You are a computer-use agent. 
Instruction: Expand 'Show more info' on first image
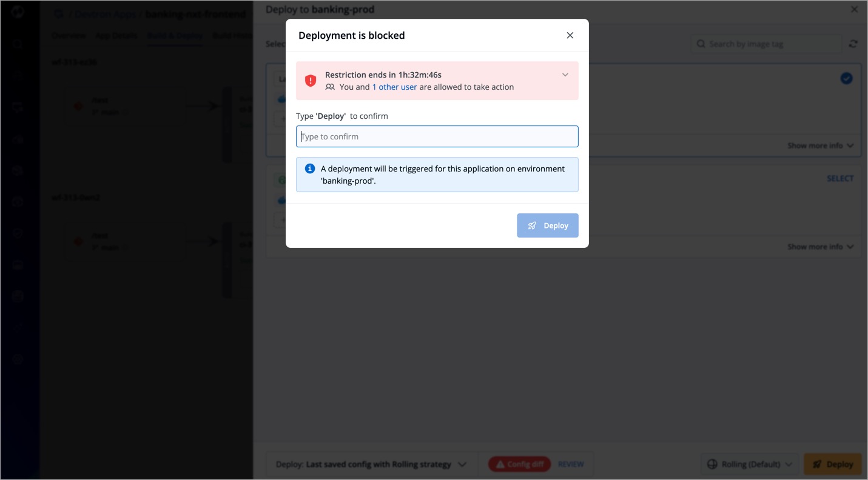coord(820,145)
